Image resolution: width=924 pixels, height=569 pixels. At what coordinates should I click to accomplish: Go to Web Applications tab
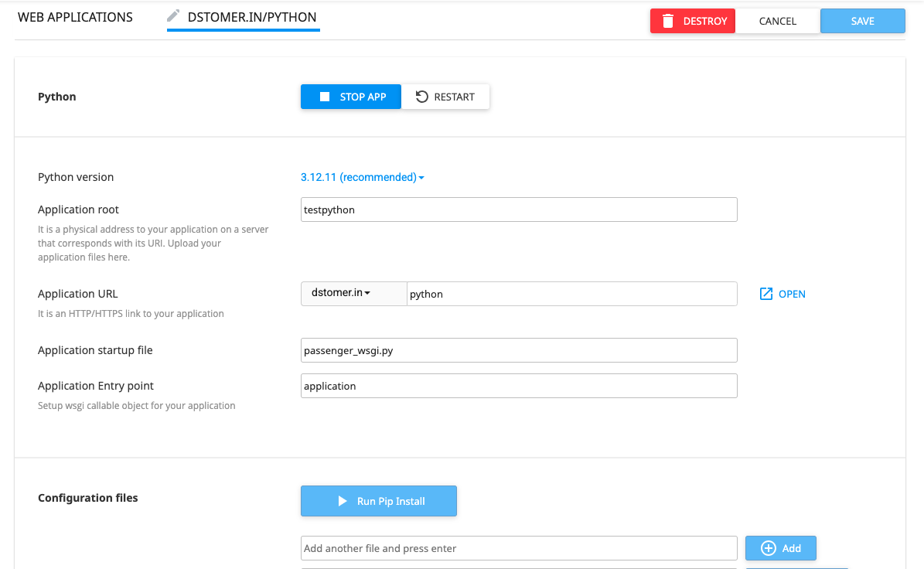[75, 17]
